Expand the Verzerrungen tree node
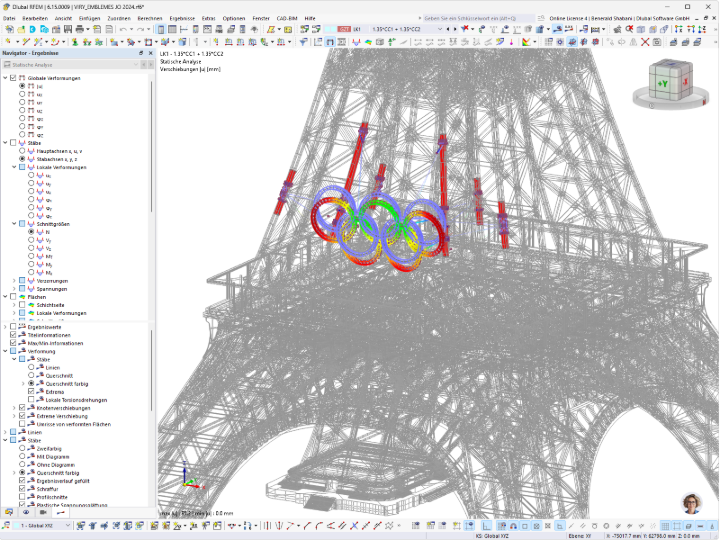 (14, 281)
